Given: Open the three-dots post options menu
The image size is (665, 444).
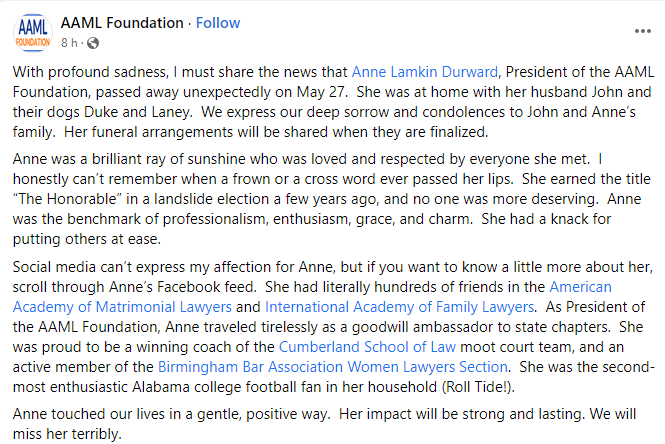Looking at the screenshot, I should point(642,32).
